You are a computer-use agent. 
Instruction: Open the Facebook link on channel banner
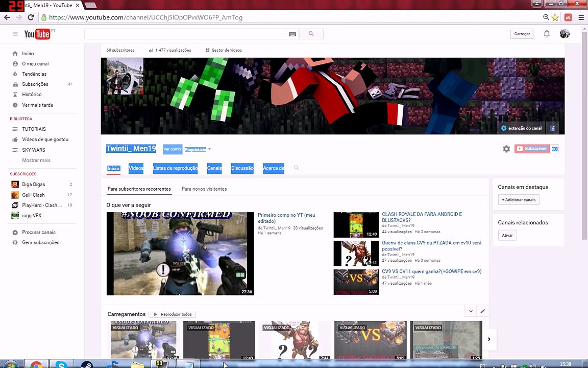(x=552, y=128)
